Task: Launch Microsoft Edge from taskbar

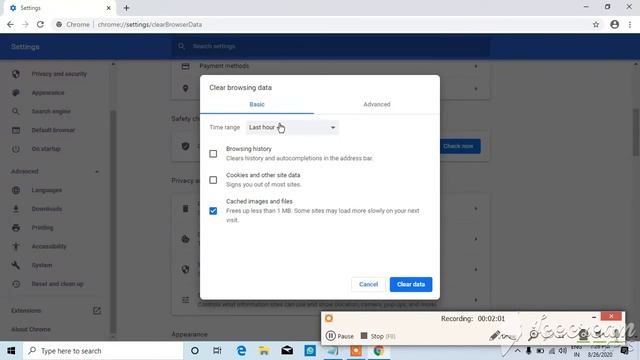Action: (x=241, y=351)
